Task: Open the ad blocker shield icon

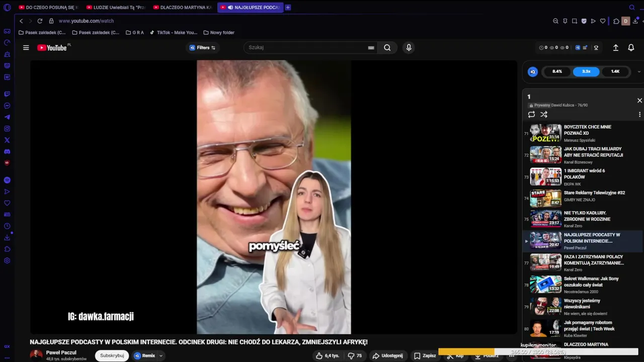Action: tap(584, 21)
